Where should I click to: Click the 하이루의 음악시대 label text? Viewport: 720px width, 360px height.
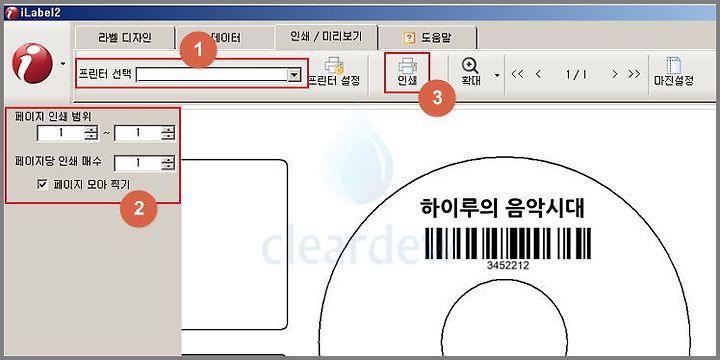[502, 209]
